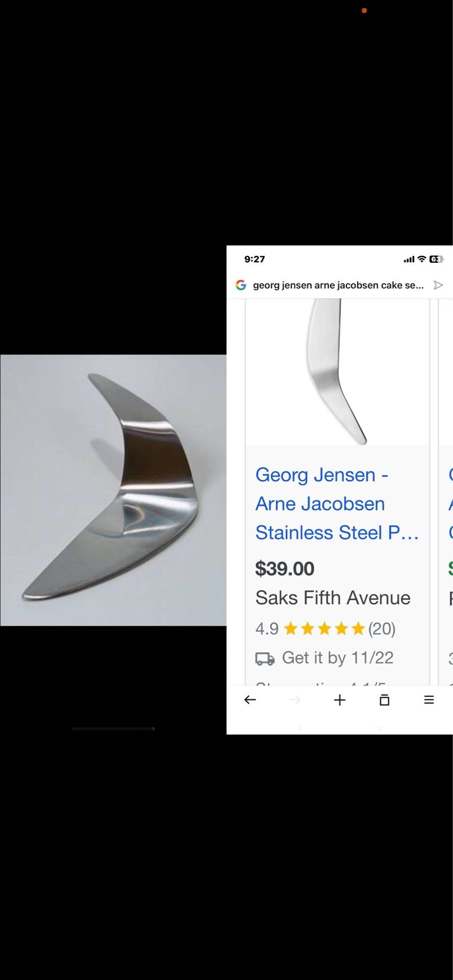This screenshot has height=980, width=453.
Task: Tap the cellular signal bars icon
Action: [x=409, y=259]
